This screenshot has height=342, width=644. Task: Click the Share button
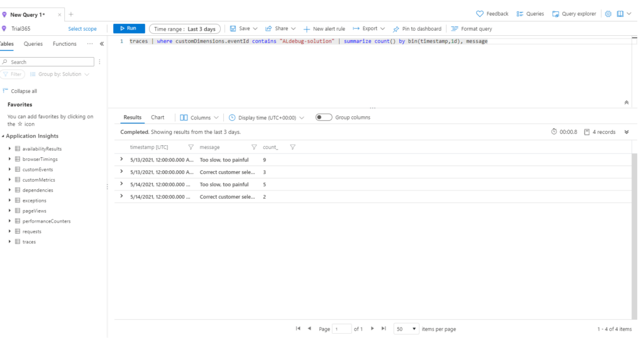pos(277,28)
